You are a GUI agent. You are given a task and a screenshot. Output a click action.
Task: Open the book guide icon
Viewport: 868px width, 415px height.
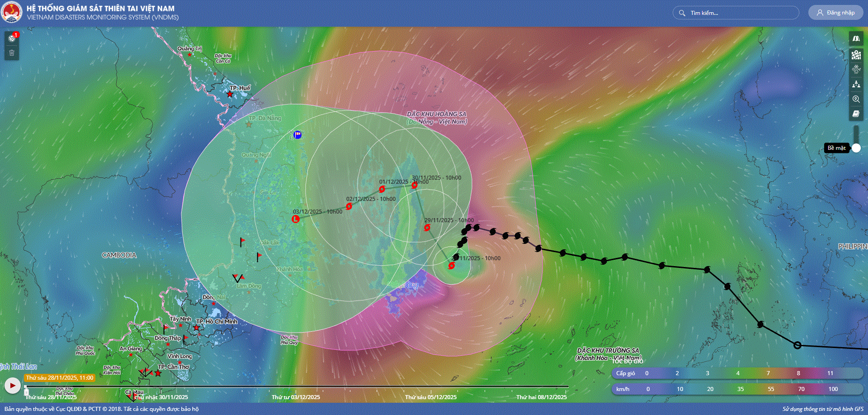click(x=856, y=114)
